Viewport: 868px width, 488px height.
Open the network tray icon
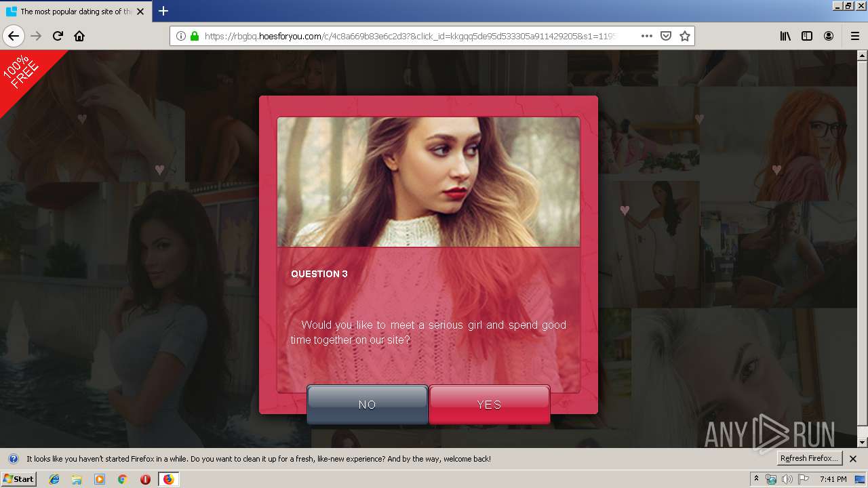771,479
